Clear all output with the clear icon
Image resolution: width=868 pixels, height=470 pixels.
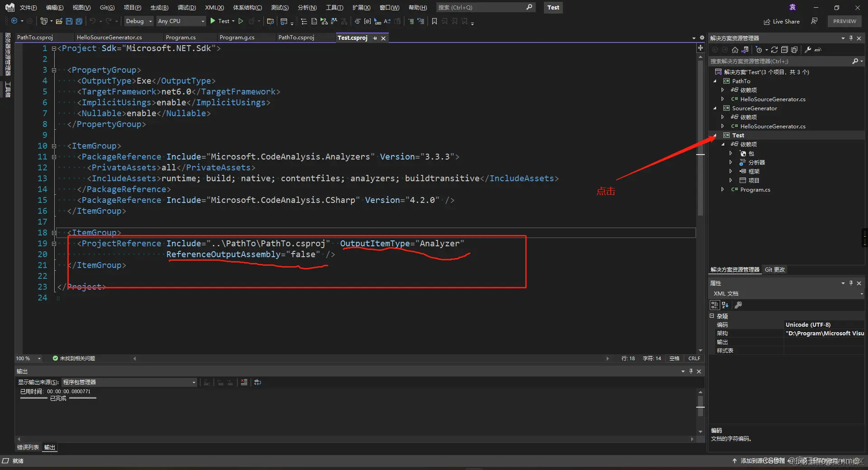click(244, 382)
